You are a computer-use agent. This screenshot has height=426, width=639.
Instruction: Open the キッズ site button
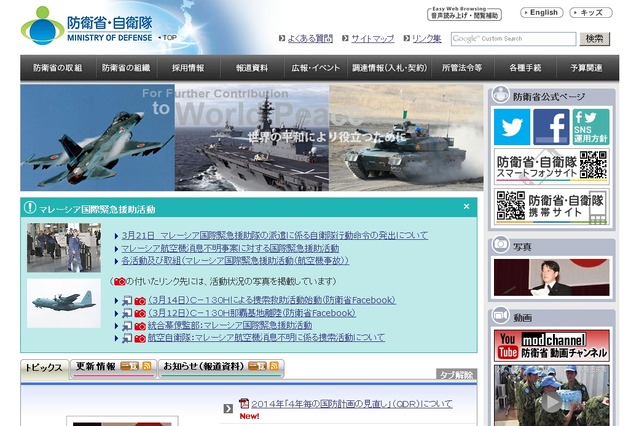591,13
